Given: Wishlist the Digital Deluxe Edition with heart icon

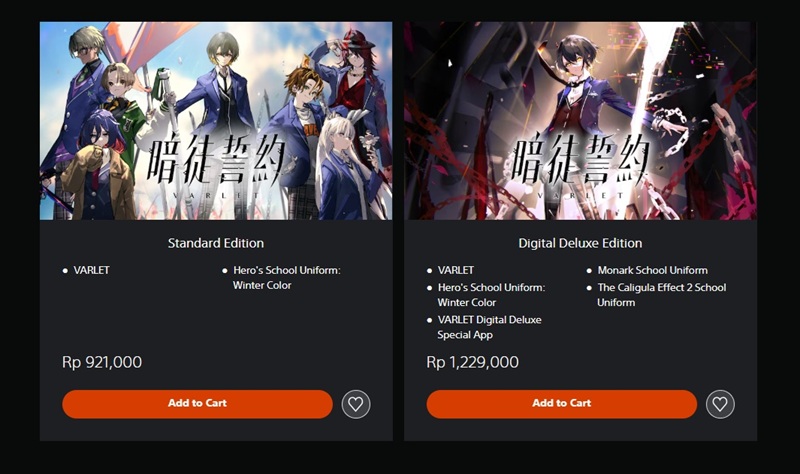Looking at the screenshot, I should pyautogui.click(x=720, y=404).
